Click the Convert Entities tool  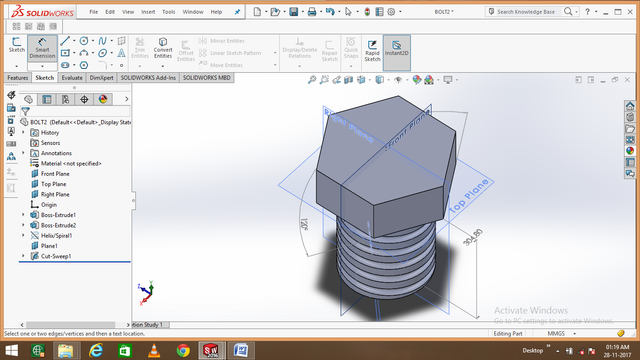(x=163, y=48)
